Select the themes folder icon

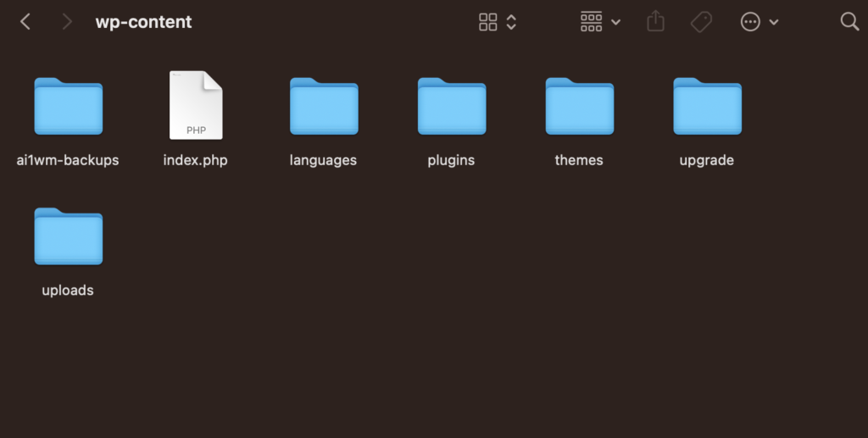pos(579,107)
